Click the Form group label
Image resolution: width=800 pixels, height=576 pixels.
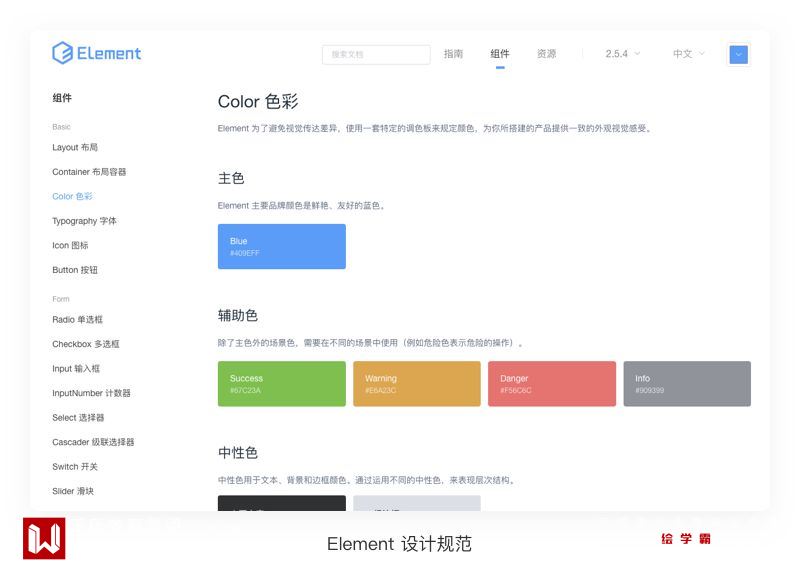tap(61, 299)
